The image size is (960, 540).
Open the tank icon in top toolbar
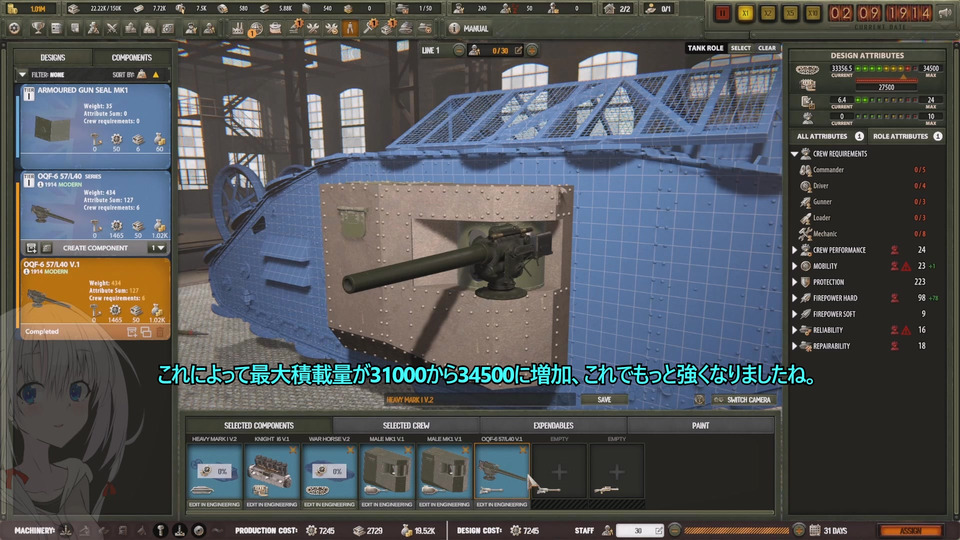[x=406, y=28]
